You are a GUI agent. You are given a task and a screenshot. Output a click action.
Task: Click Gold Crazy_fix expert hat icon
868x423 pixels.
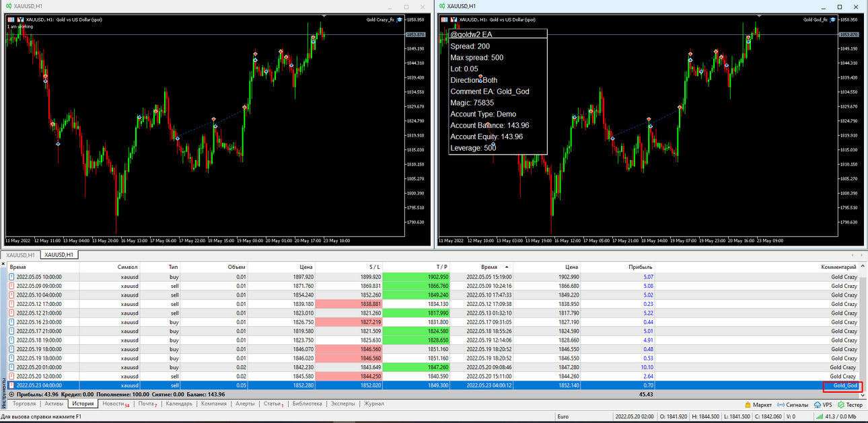point(399,20)
